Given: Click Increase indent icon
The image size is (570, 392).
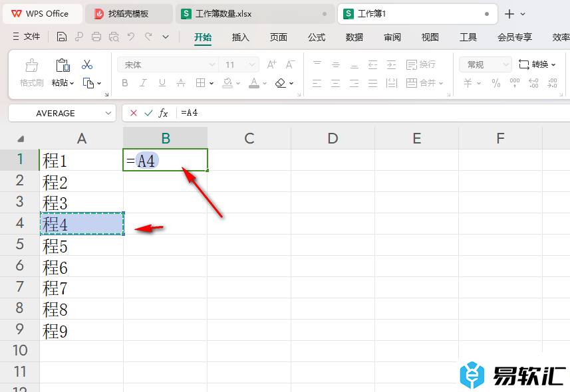Looking at the screenshot, I should tap(391, 64).
